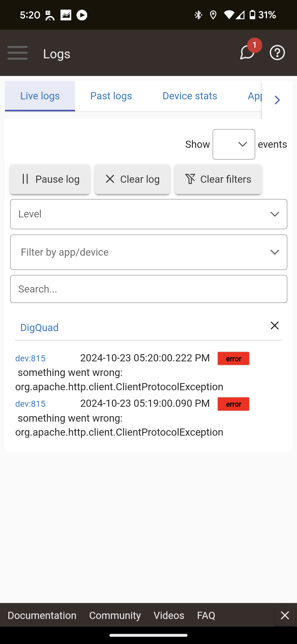Open the help question mark icon
Image resolution: width=297 pixels, height=644 pixels.
(277, 53)
